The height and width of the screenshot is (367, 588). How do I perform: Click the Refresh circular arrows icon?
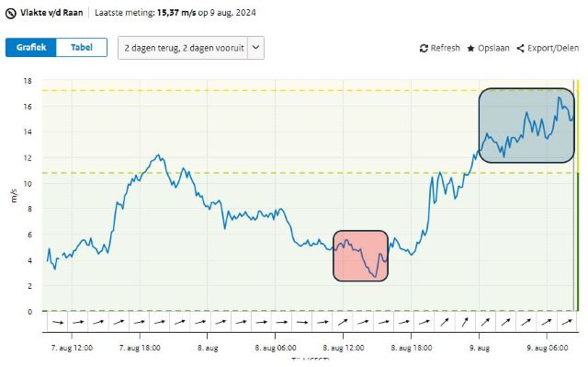click(x=424, y=48)
